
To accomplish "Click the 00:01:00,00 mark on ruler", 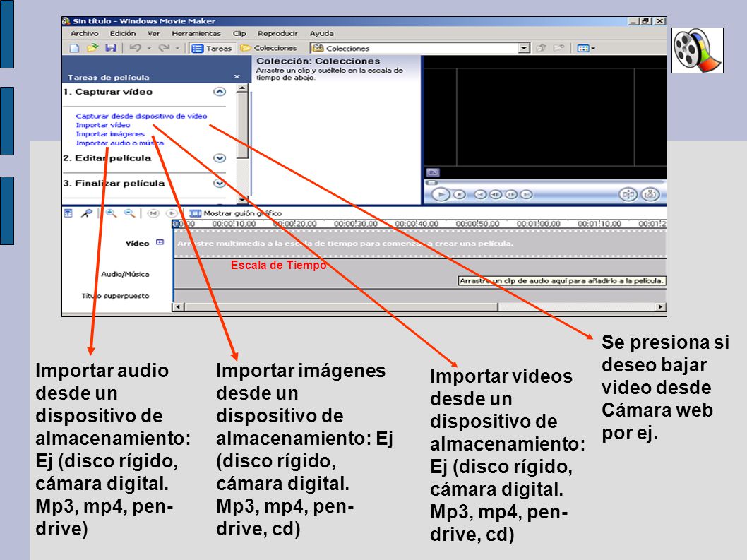I will point(538,224).
